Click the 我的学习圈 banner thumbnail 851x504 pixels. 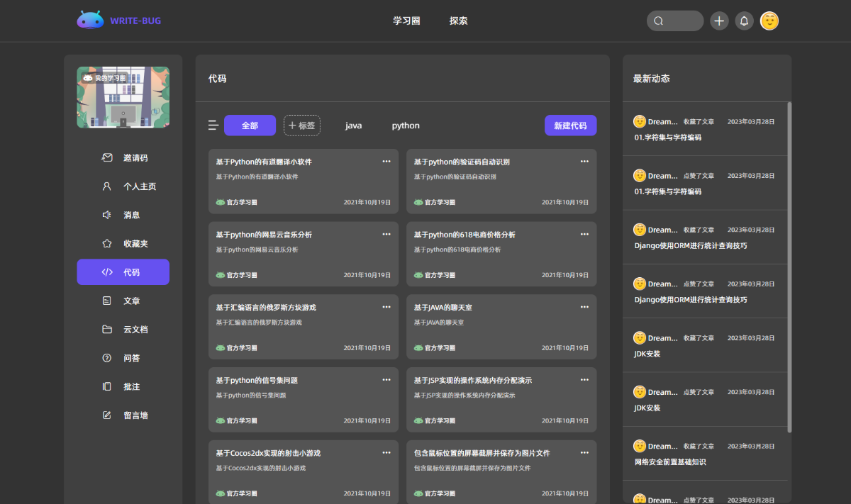point(123,97)
